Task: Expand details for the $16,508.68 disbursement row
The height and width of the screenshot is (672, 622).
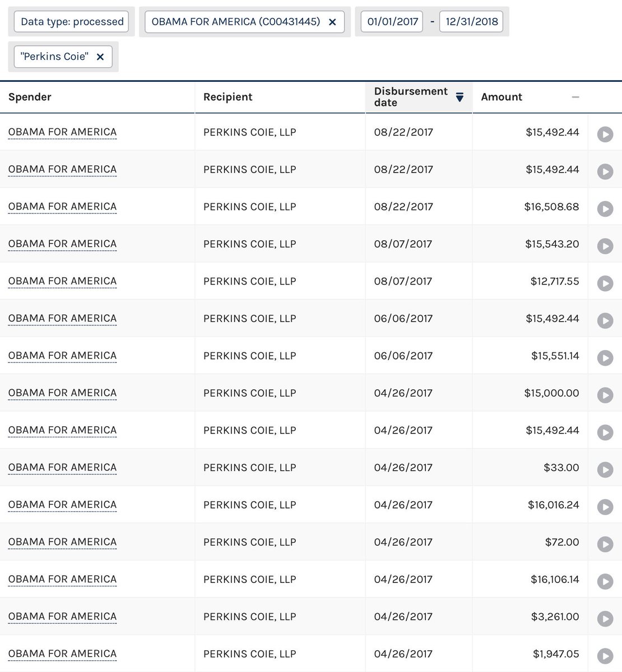Action: (605, 209)
